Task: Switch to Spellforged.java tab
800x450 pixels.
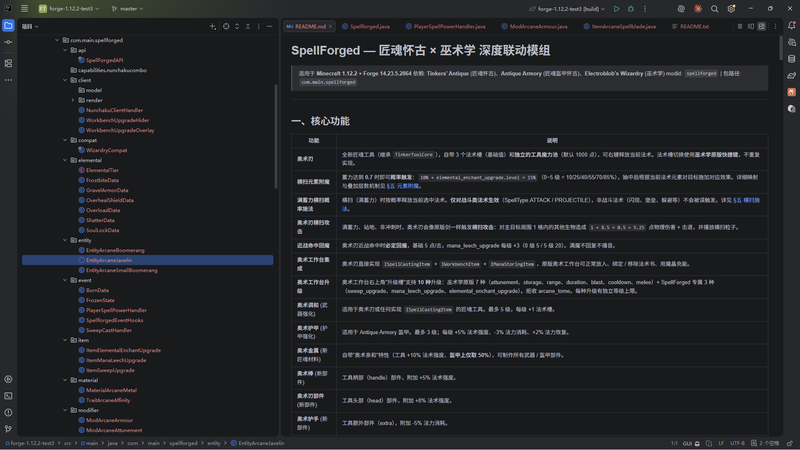Action: pyautogui.click(x=366, y=27)
